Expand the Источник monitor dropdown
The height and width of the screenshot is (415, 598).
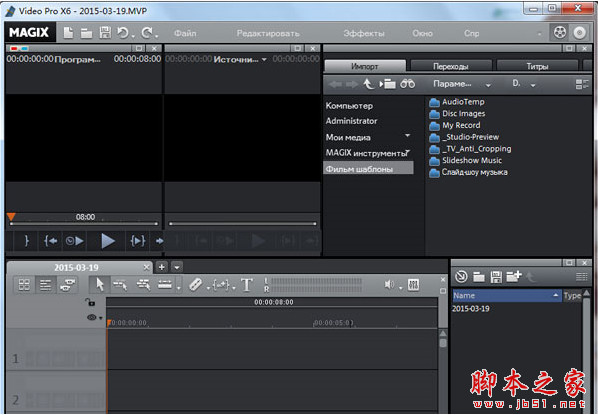point(264,60)
